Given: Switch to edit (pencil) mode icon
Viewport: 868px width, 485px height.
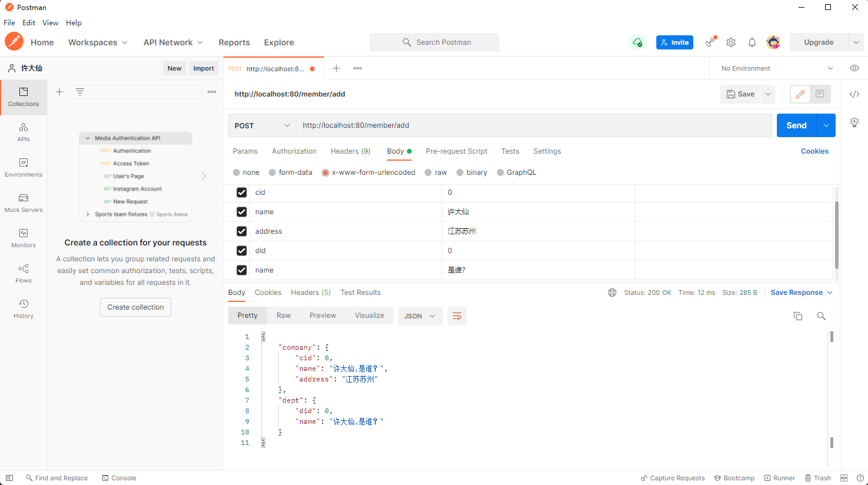Looking at the screenshot, I should coord(800,94).
